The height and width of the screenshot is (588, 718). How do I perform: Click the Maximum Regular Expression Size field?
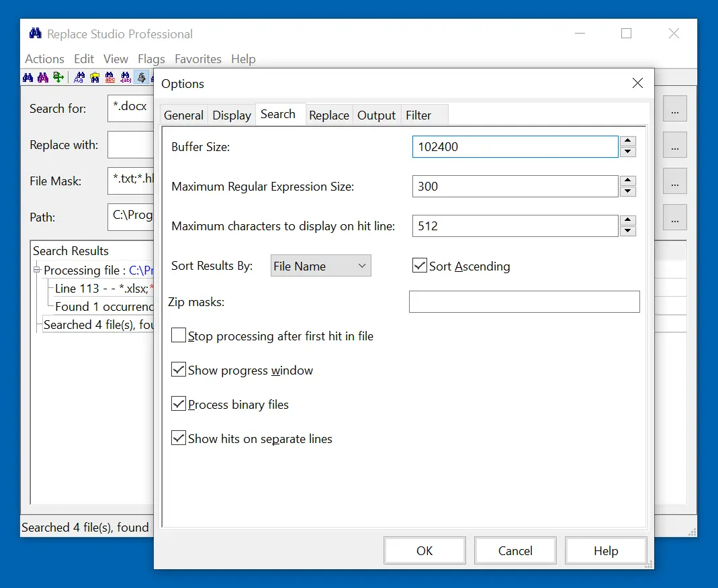(515, 186)
